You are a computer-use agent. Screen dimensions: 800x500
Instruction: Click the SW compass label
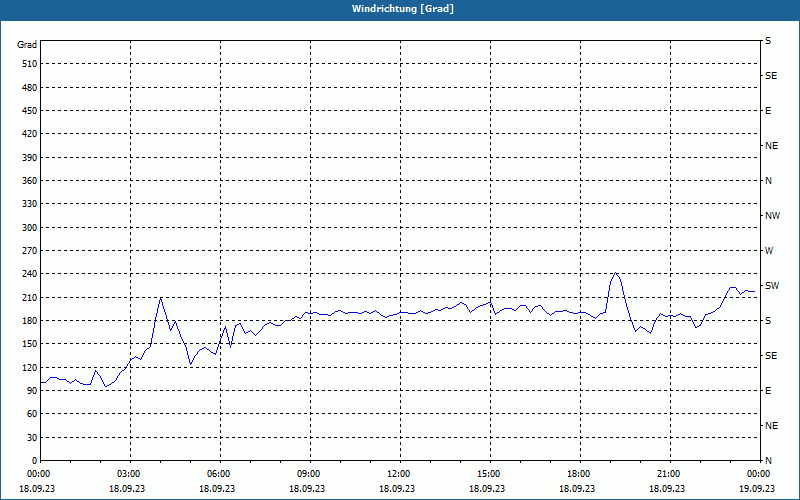click(772, 286)
